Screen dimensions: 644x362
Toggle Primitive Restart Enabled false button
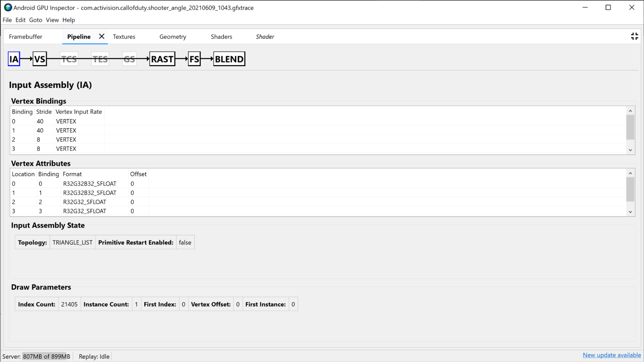(x=185, y=242)
